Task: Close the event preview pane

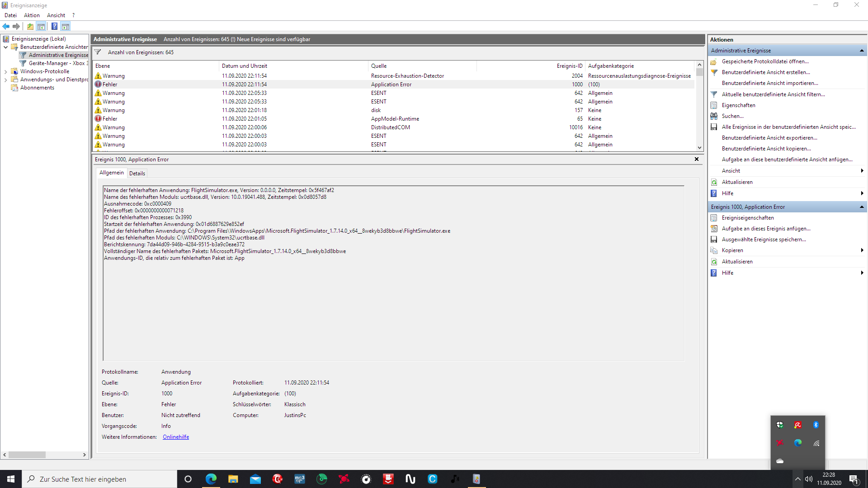Action: [697, 159]
